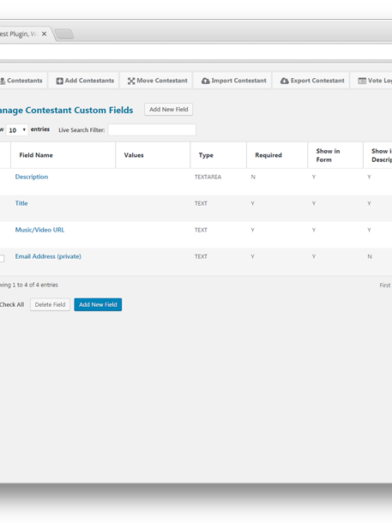
Task: Click the Check All link
Action: pos(12,305)
